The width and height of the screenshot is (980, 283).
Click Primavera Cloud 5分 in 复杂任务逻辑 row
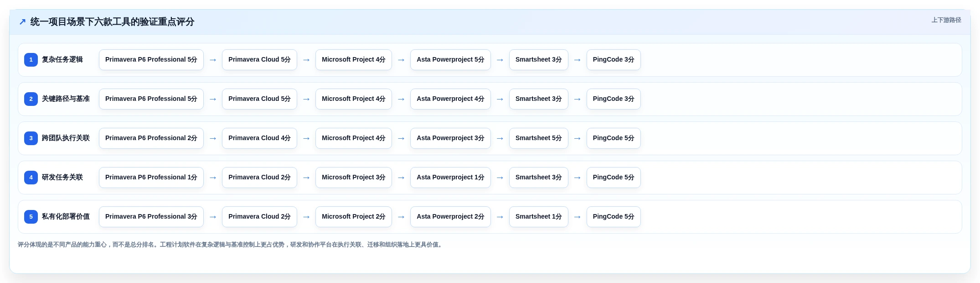click(259, 60)
